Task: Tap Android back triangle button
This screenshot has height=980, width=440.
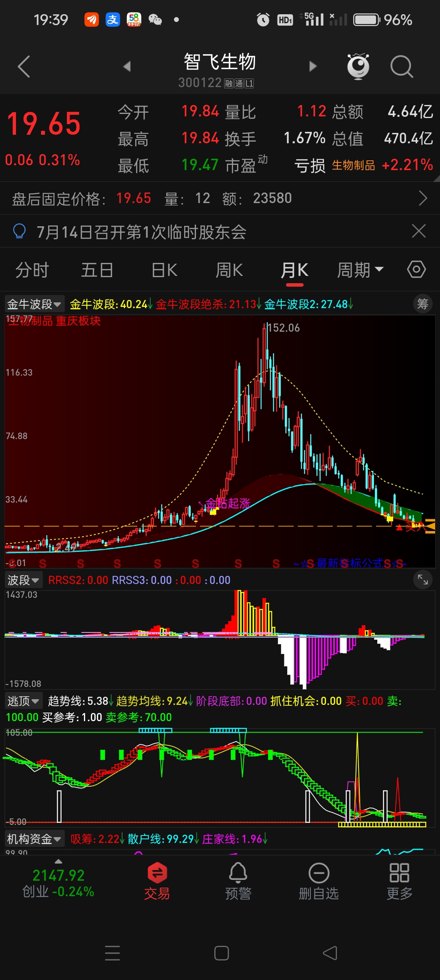Action: coord(330,953)
